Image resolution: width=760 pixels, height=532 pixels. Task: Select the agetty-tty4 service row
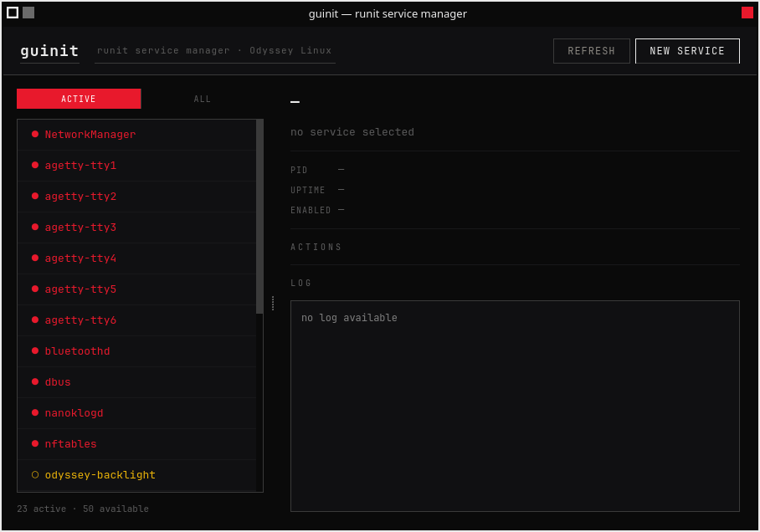pos(136,258)
